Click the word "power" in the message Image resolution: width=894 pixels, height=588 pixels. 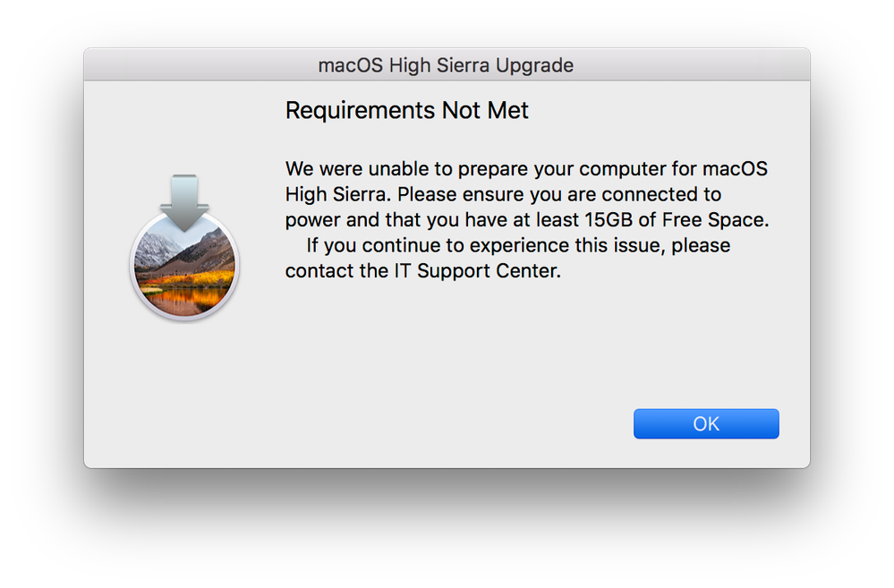click(x=313, y=221)
